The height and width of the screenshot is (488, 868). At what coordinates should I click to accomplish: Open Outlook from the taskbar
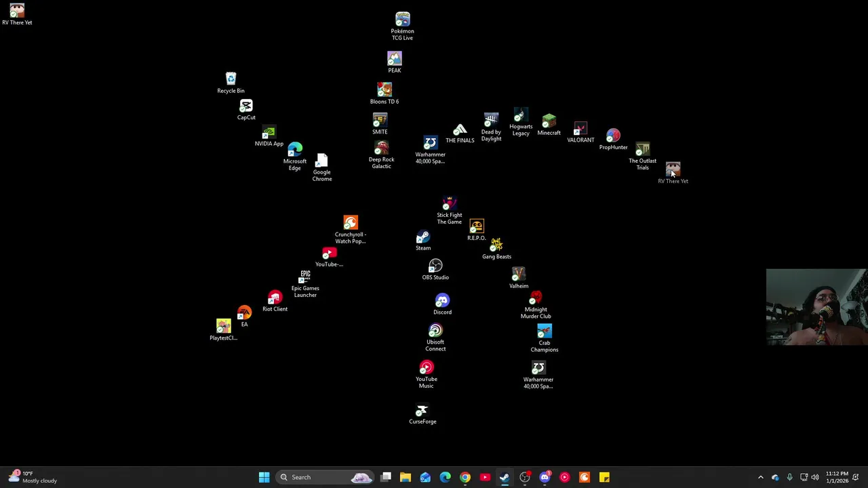click(x=425, y=477)
